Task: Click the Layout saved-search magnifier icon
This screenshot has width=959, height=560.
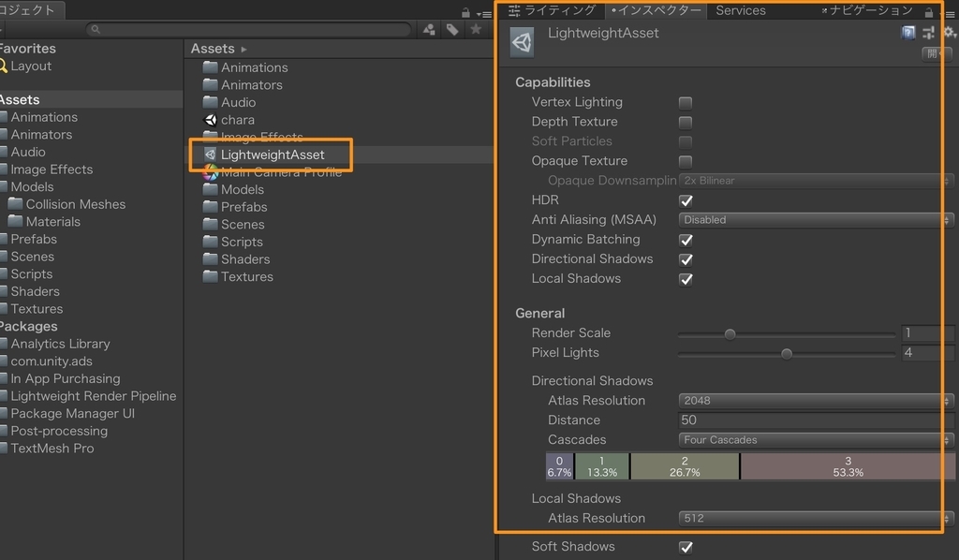Action: pyautogui.click(x=3, y=66)
